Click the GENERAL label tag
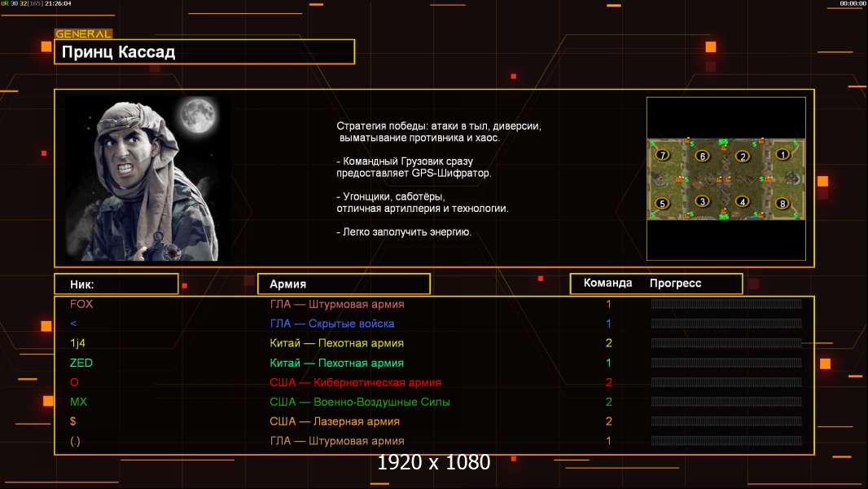This screenshot has width=868, height=489. 83,33
